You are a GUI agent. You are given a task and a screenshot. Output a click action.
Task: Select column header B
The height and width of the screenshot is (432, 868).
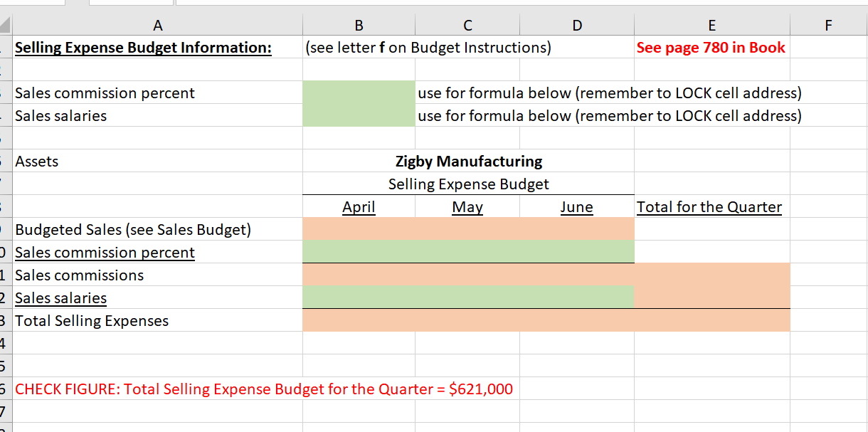click(359, 25)
